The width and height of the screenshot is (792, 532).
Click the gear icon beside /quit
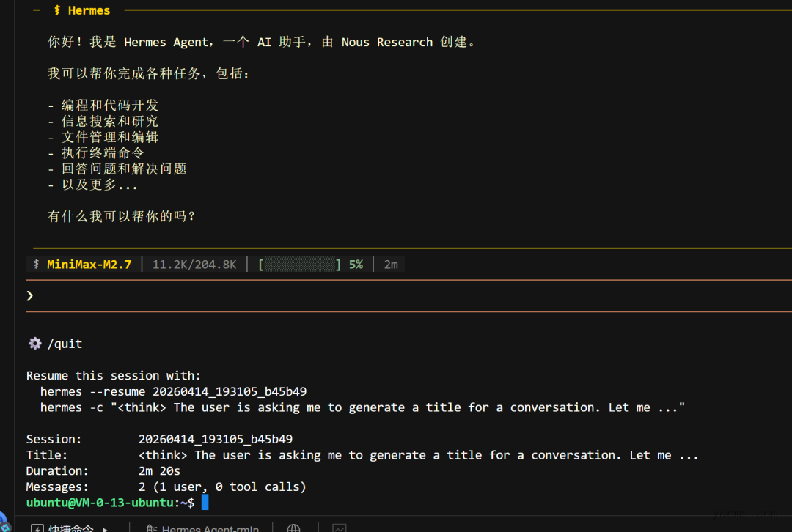(x=34, y=344)
